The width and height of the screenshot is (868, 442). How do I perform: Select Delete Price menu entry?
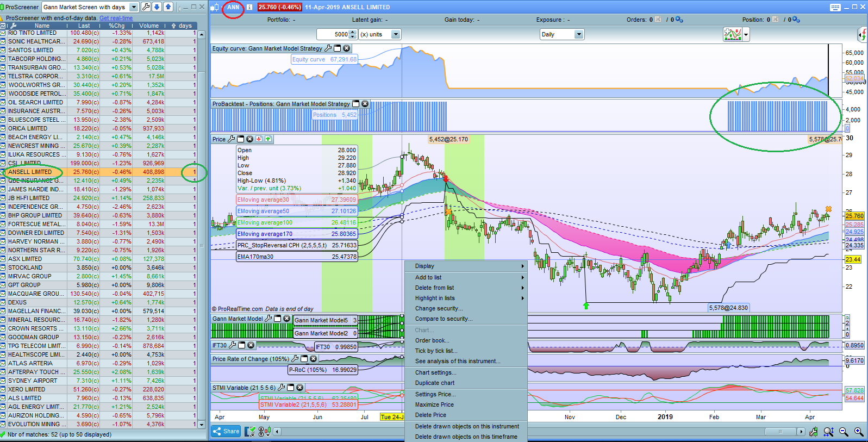coord(466,415)
